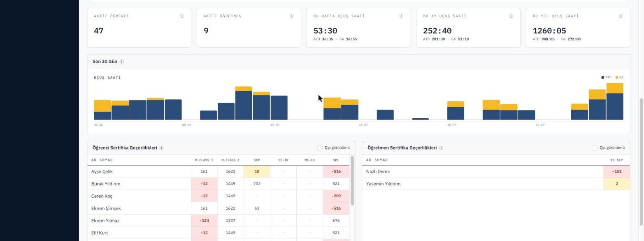This screenshot has height=241, width=644.
Task: Click info icon next to Son 30 Gün
Action: coord(122,61)
